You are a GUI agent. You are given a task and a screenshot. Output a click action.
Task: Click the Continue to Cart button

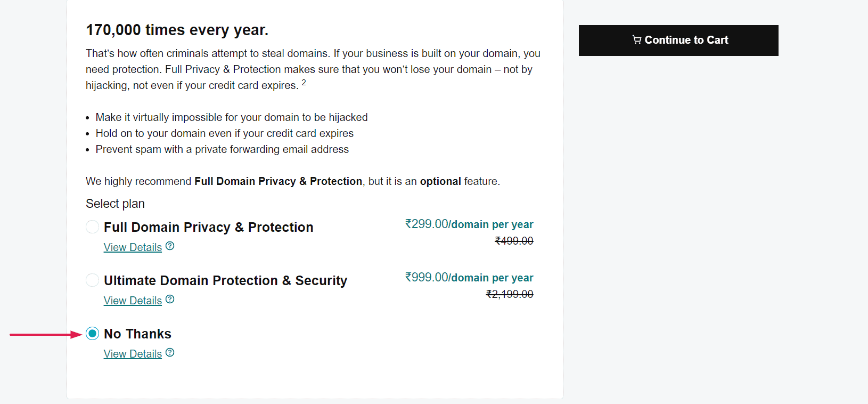click(678, 41)
